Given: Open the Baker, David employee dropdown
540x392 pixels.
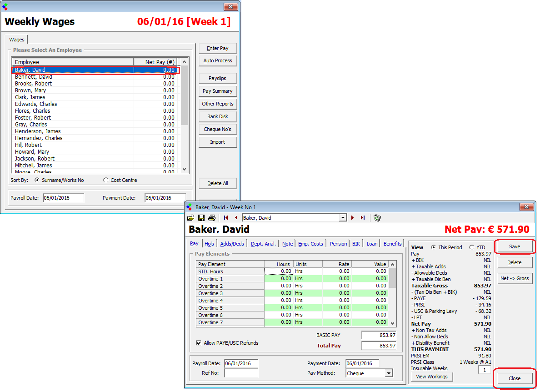Looking at the screenshot, I should click(343, 218).
